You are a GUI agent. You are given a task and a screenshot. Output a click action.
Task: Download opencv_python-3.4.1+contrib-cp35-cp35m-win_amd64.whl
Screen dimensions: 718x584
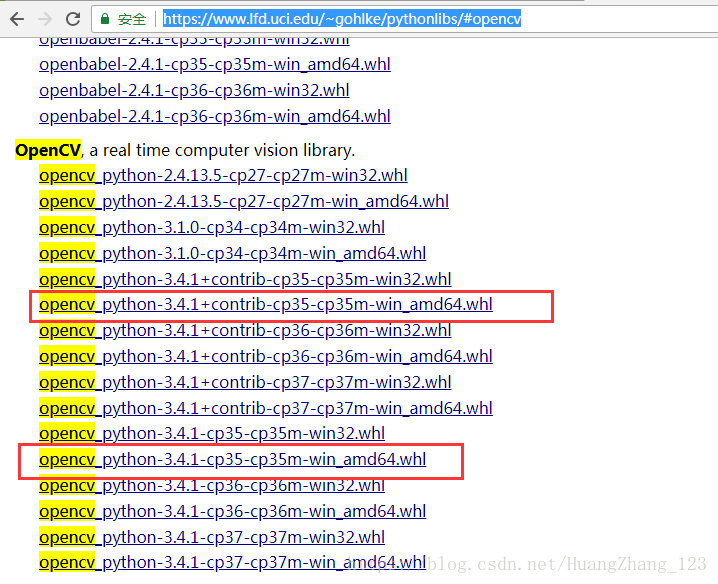266,305
